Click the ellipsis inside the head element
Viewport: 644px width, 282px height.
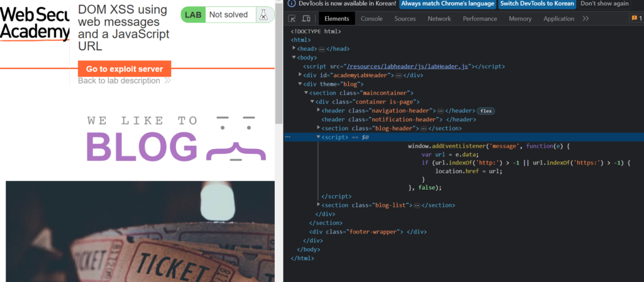(321, 49)
